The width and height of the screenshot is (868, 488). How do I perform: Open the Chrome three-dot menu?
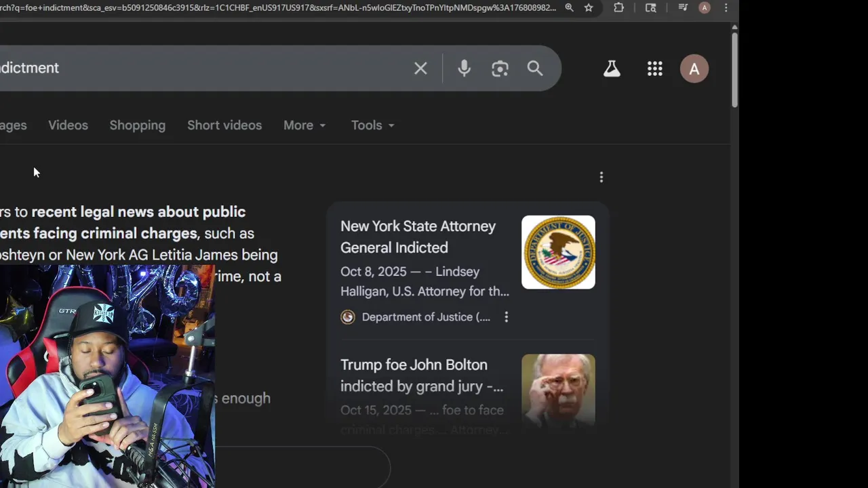(x=726, y=7)
